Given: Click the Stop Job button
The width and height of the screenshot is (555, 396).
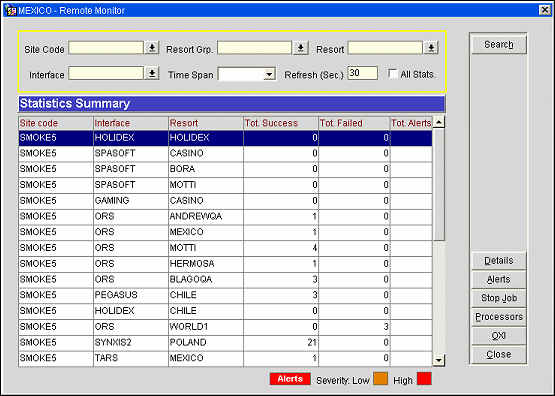Looking at the screenshot, I should [x=499, y=298].
